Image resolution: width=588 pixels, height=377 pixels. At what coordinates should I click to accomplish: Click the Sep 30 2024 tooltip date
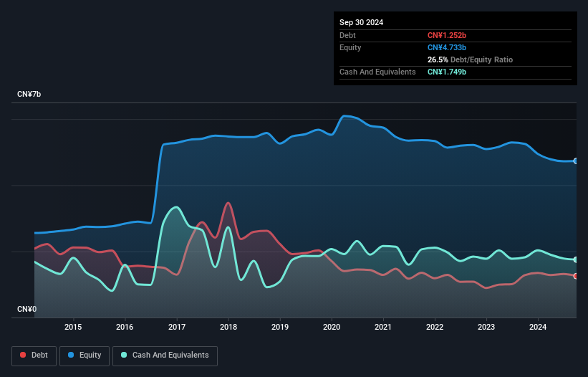(x=361, y=22)
